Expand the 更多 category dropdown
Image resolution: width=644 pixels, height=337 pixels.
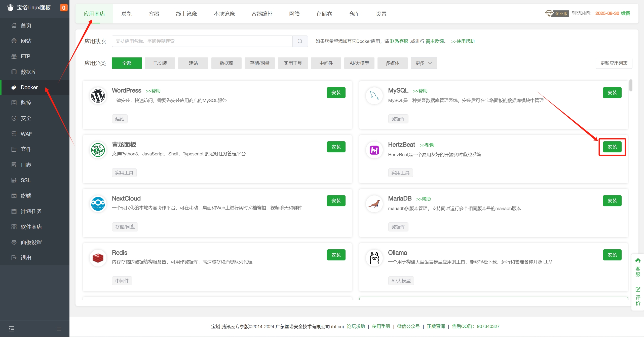[424, 63]
